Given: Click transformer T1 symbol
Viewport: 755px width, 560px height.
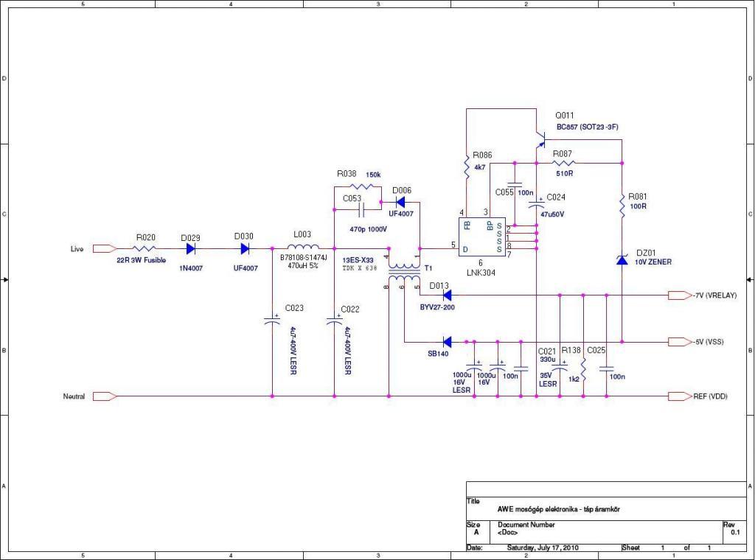Looking at the screenshot, I should point(404,273).
